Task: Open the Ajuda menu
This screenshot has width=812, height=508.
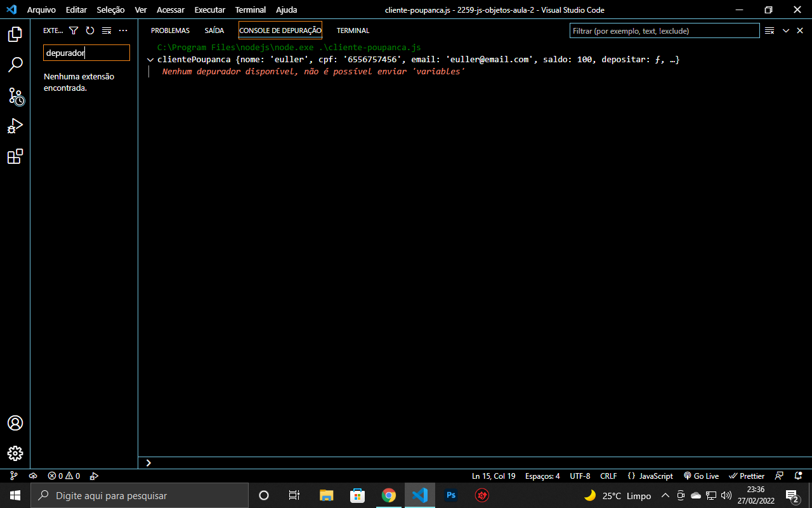Action: coord(286,10)
